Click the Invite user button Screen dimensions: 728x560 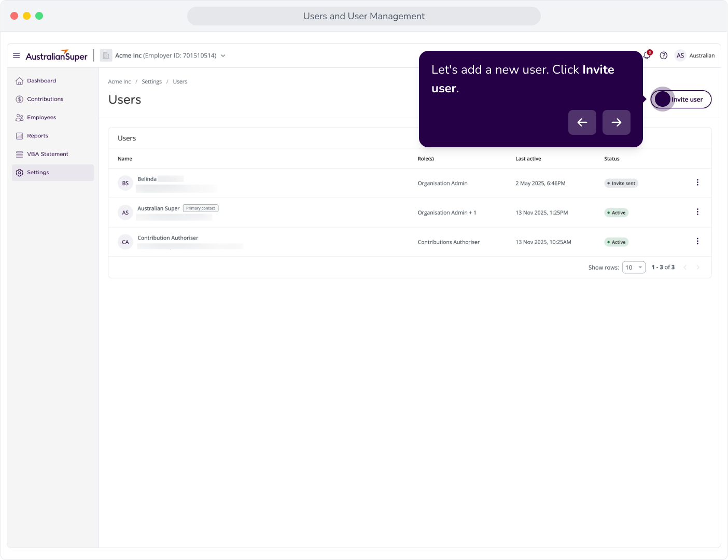[x=681, y=99]
